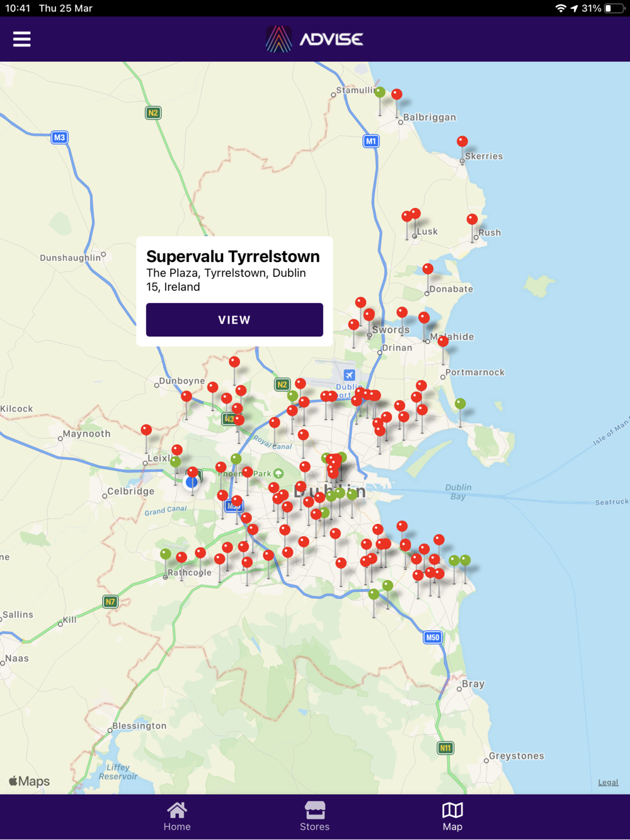Tap the Dublin airport icon

click(349, 375)
